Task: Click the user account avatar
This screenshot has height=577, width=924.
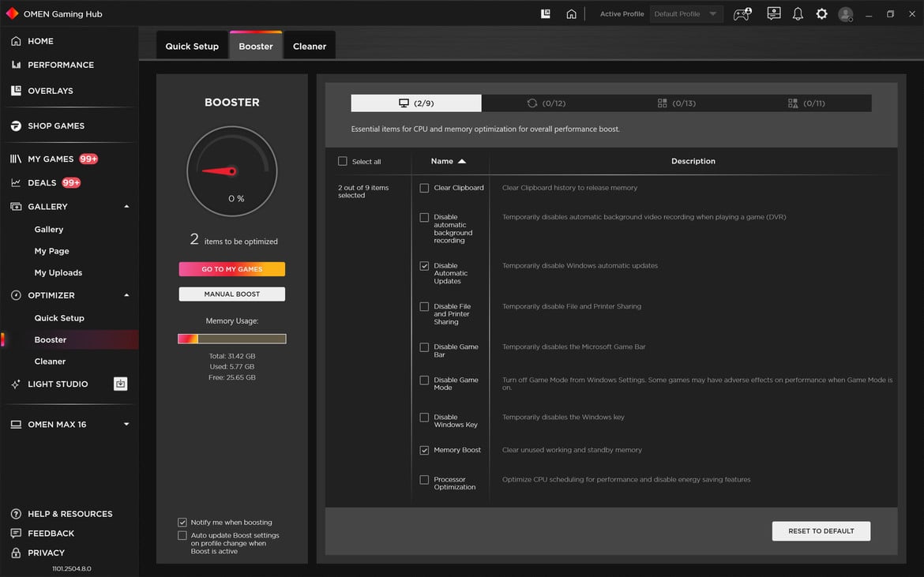Action: 846,14
